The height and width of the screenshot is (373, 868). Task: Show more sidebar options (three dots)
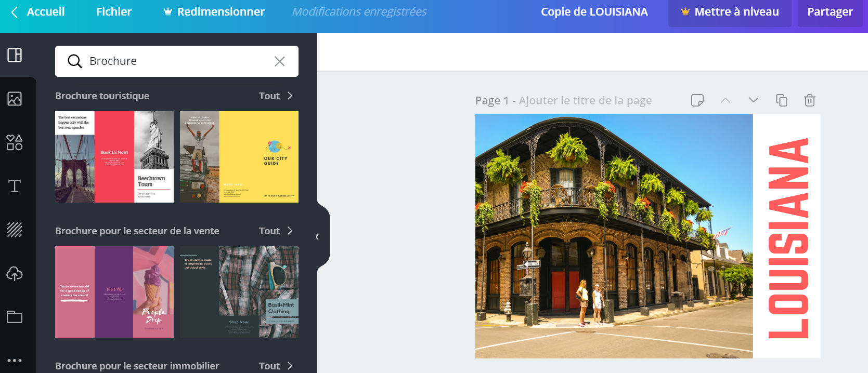click(x=15, y=361)
